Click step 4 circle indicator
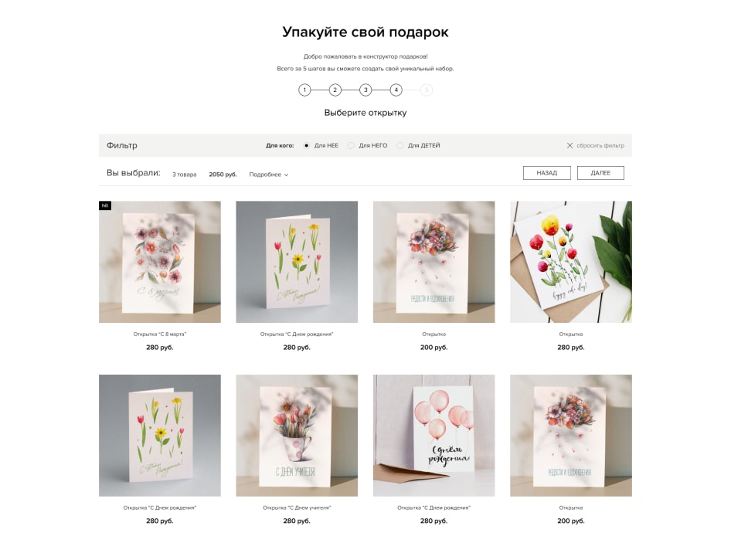The height and width of the screenshot is (560, 731). click(396, 90)
